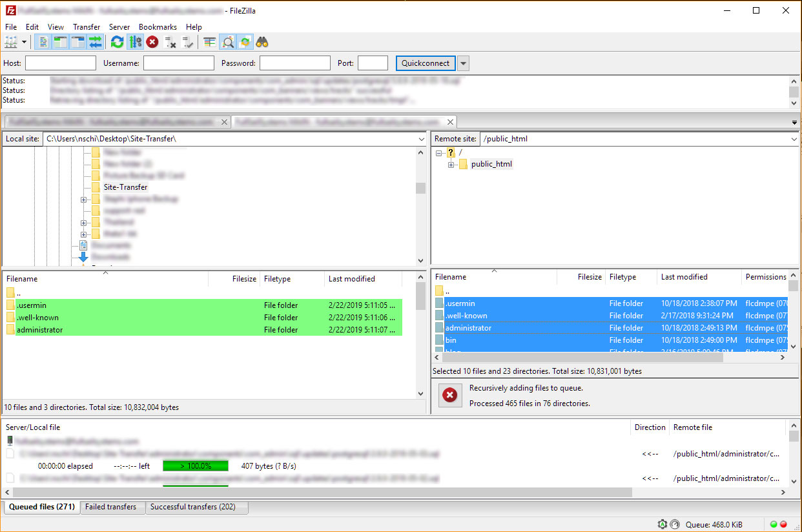The image size is (802, 532).
Task: Focus the Host input field
Action: pos(61,63)
